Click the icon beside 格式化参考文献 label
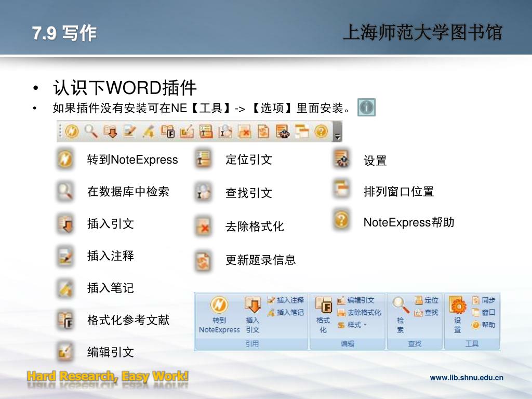Viewport: 532px width, 399px height. 65,320
